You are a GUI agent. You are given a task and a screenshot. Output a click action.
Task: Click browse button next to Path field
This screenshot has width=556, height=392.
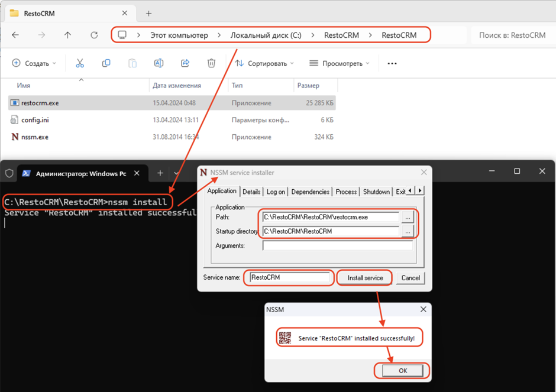click(408, 217)
